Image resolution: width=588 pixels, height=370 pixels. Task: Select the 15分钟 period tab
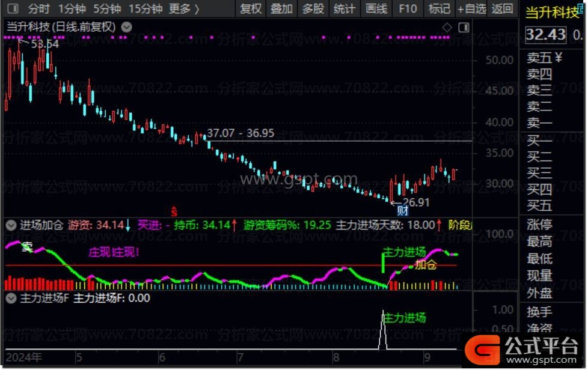click(x=145, y=8)
